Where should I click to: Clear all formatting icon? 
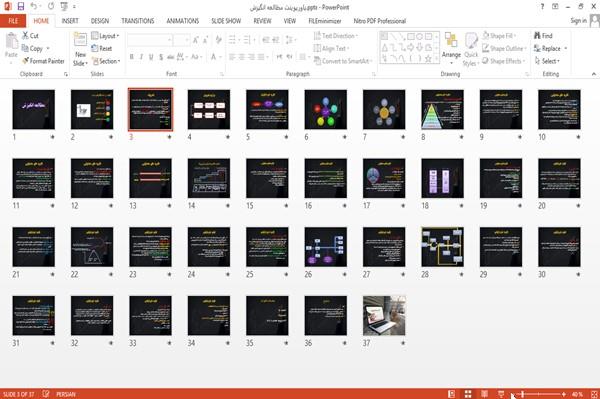tap(218, 40)
